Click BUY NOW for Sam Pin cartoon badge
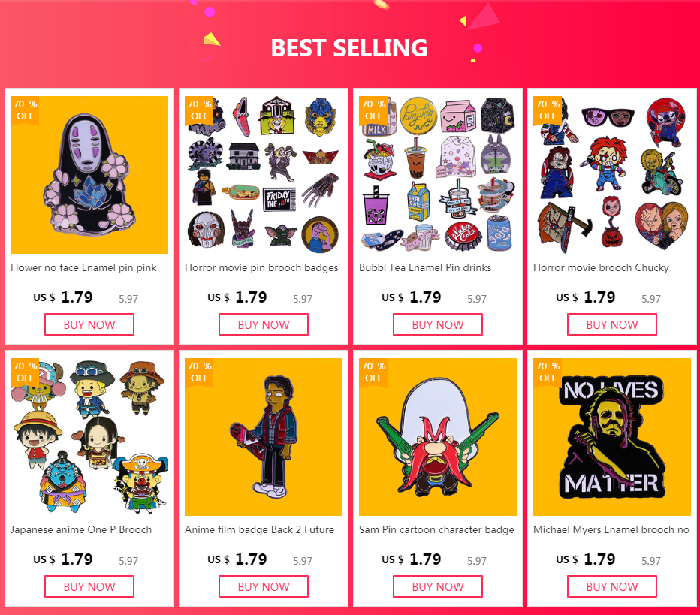This screenshot has height=615, width=700. pyautogui.click(x=438, y=586)
